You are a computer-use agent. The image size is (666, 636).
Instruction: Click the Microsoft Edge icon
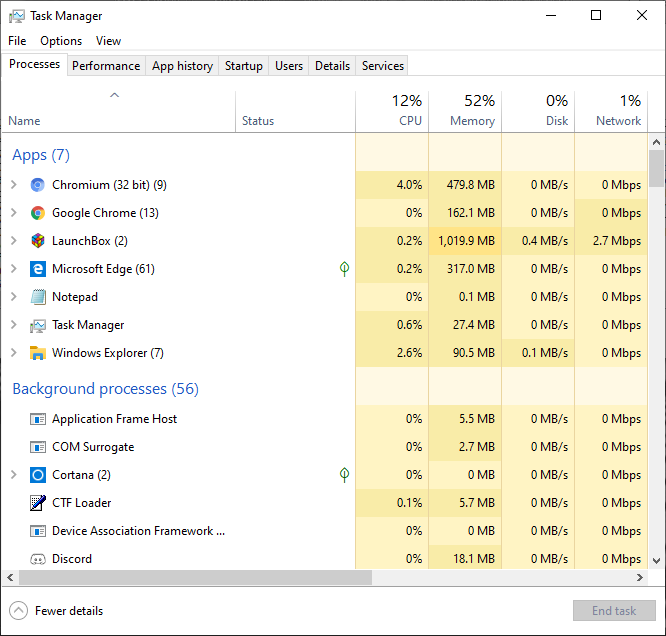pos(38,269)
